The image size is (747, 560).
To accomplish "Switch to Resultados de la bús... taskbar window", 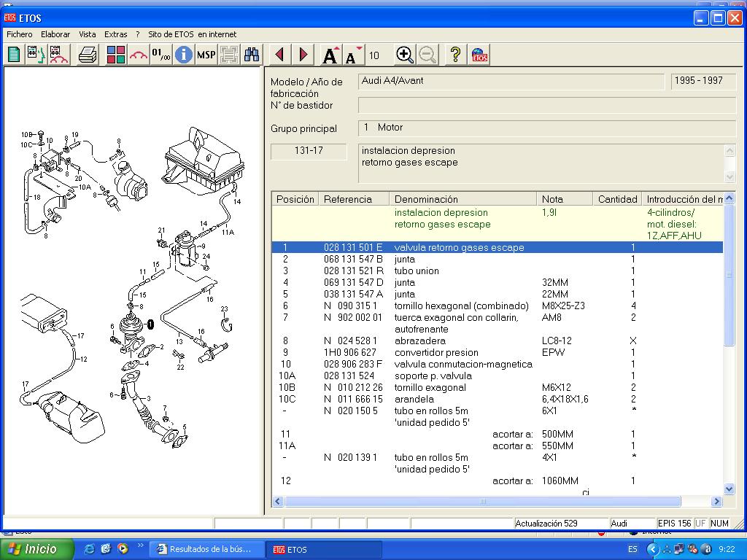I will (206, 549).
